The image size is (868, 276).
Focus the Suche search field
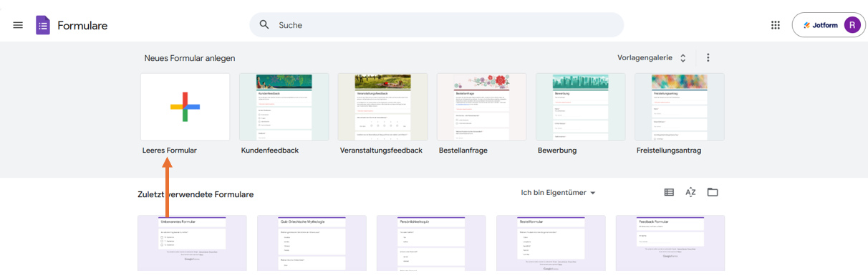coord(437,25)
